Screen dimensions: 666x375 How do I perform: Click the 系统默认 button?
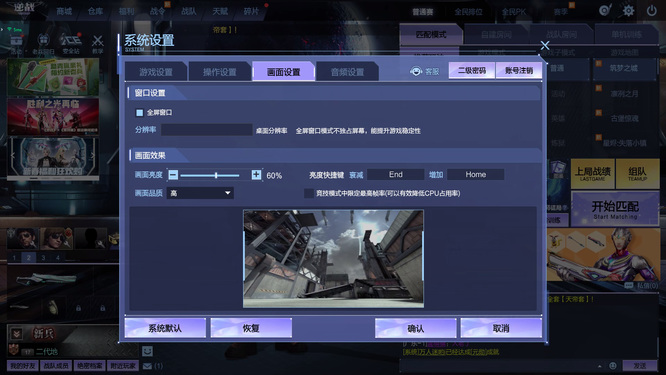[x=165, y=328]
